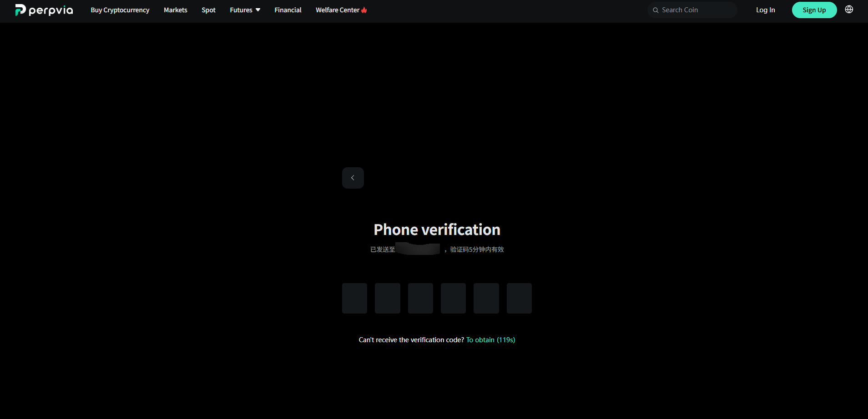The height and width of the screenshot is (419, 868).
Task: Open the Financial section
Action: tap(288, 10)
